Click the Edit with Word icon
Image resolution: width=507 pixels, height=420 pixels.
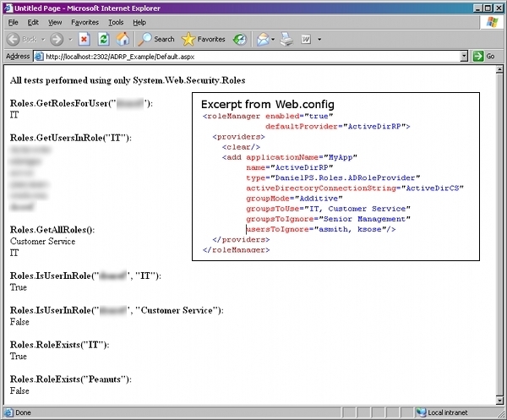click(306, 40)
